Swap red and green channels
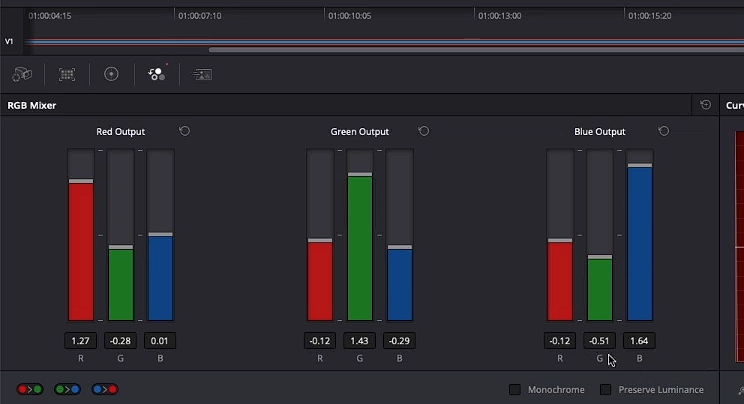This screenshot has width=744, height=404. click(30, 389)
